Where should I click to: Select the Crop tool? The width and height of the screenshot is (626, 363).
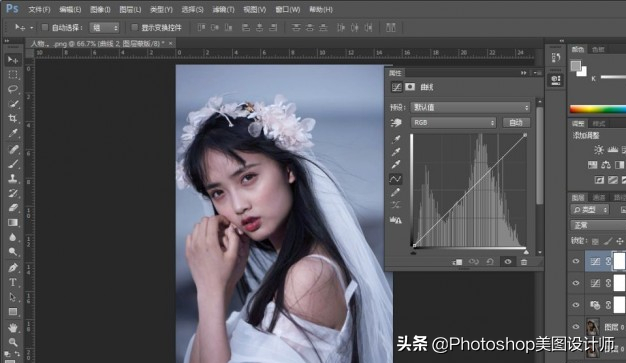pyautogui.click(x=13, y=119)
